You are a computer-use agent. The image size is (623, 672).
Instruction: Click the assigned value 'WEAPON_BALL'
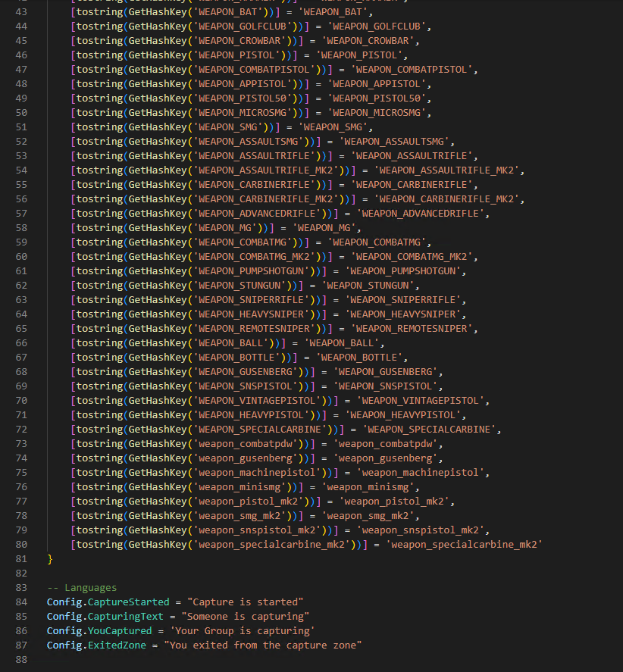341,343
